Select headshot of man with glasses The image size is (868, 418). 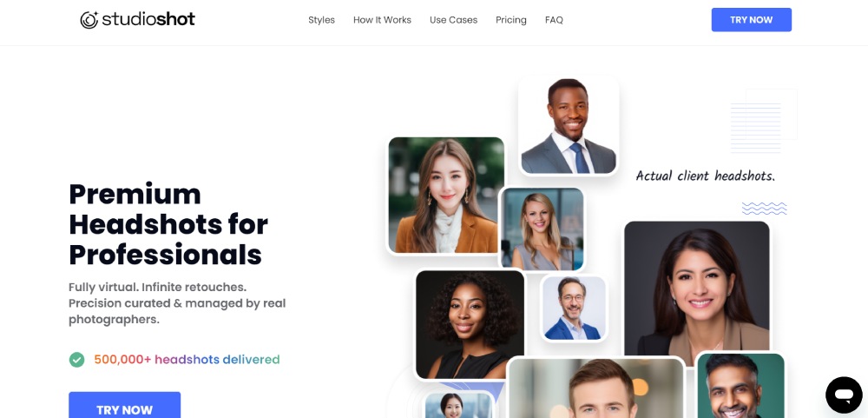click(574, 308)
